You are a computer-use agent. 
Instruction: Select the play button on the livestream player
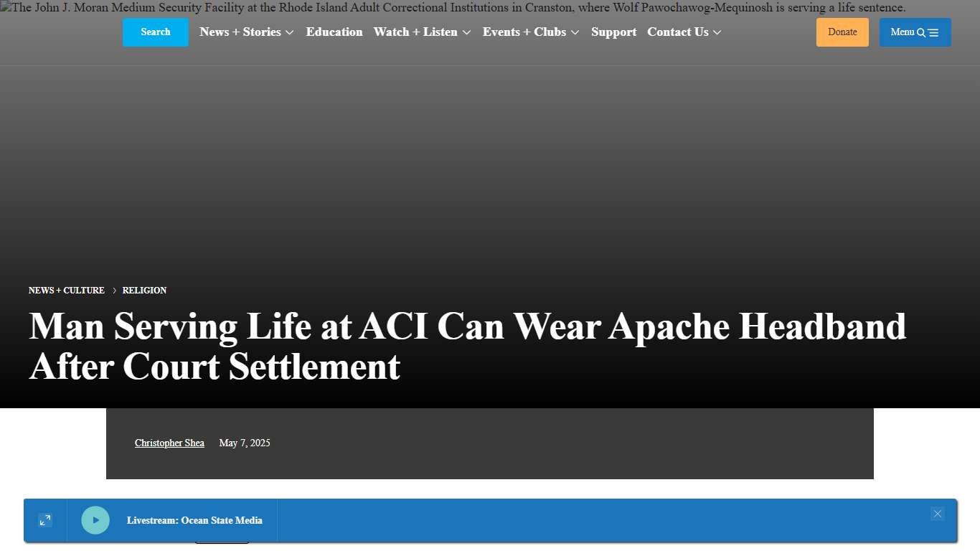pyautogui.click(x=95, y=520)
